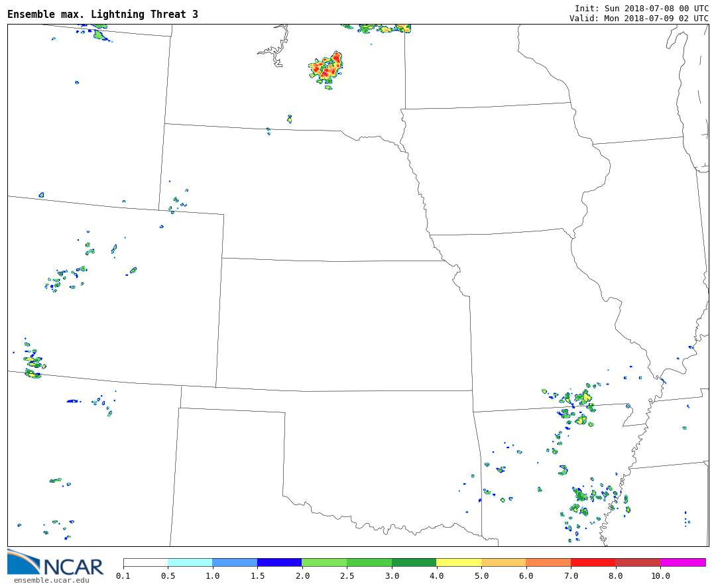Select the dark red 8.0–10.0 legend swatch
This screenshot has height=588, width=716.
637,562
